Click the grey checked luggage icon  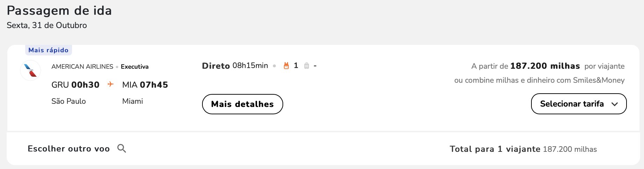pos(307,66)
